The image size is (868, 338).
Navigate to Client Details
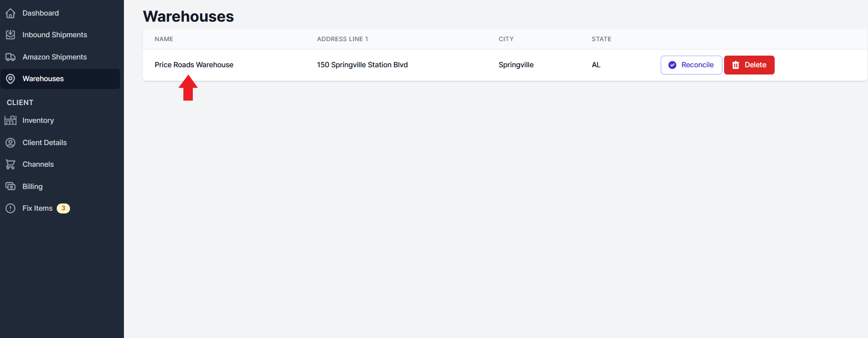[x=60, y=143]
